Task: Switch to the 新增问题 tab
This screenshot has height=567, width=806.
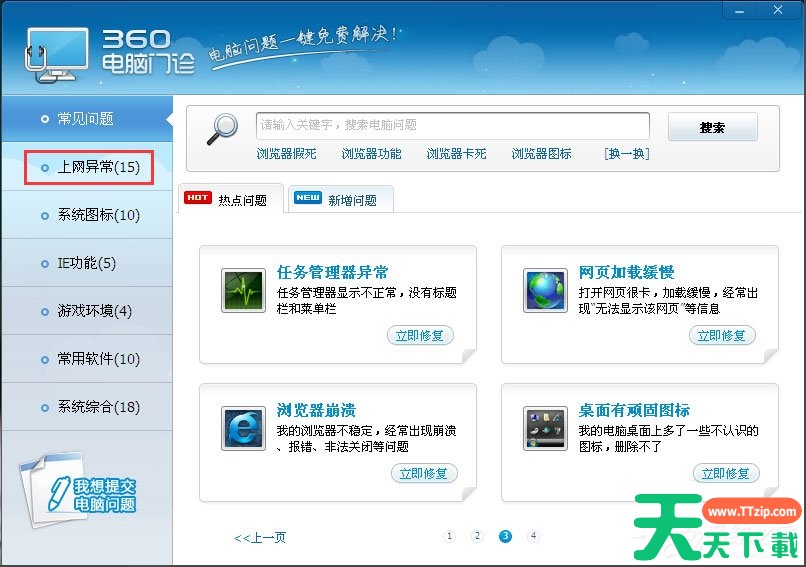Action: pyautogui.click(x=341, y=199)
